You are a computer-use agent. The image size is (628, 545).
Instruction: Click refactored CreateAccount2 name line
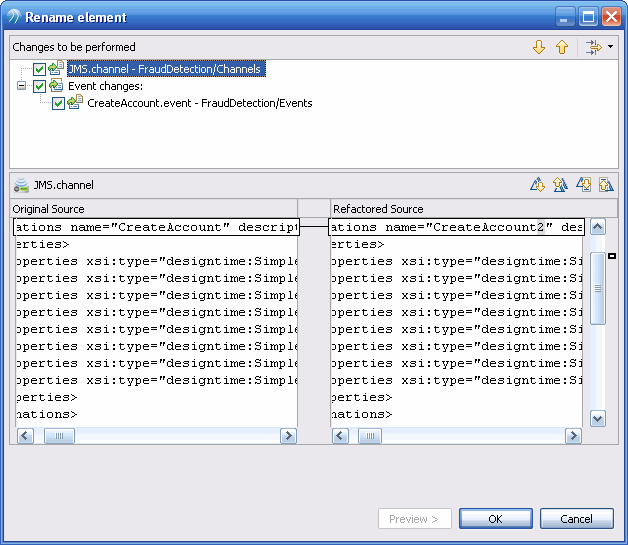pos(457,227)
